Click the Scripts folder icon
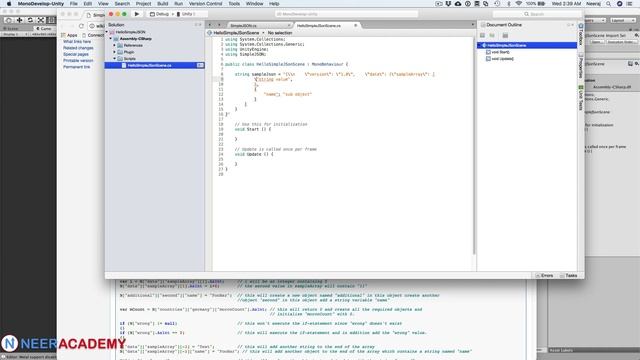The width and height of the screenshot is (640, 360). point(120,58)
